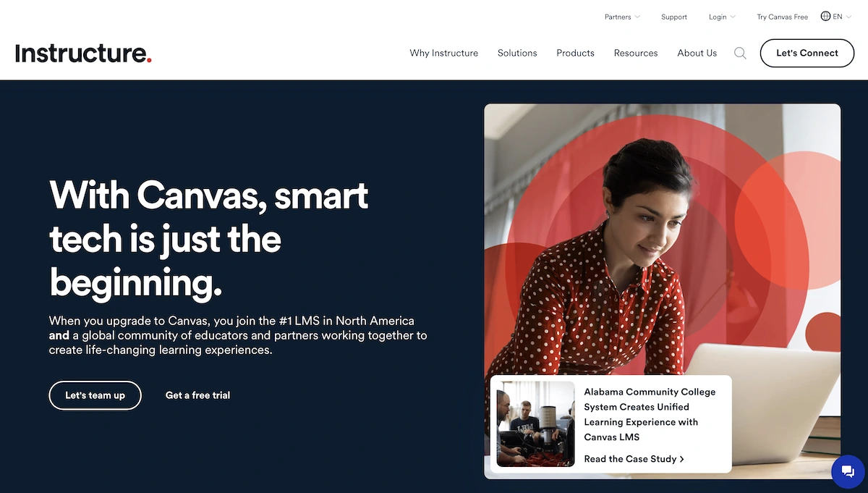
Task: Open the Alabama Community College case study thumbnail
Action: (535, 424)
